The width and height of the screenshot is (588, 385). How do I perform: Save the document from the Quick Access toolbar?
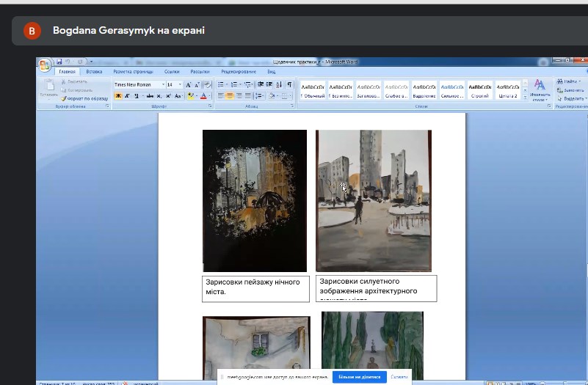(x=59, y=62)
